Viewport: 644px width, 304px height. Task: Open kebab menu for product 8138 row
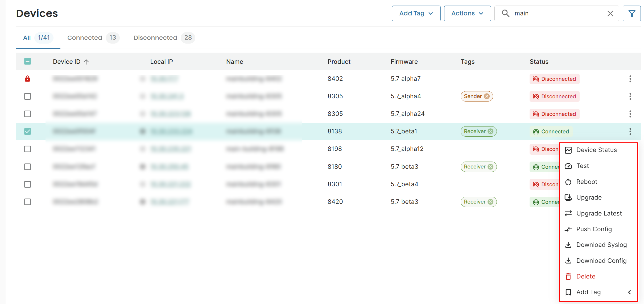(x=630, y=131)
